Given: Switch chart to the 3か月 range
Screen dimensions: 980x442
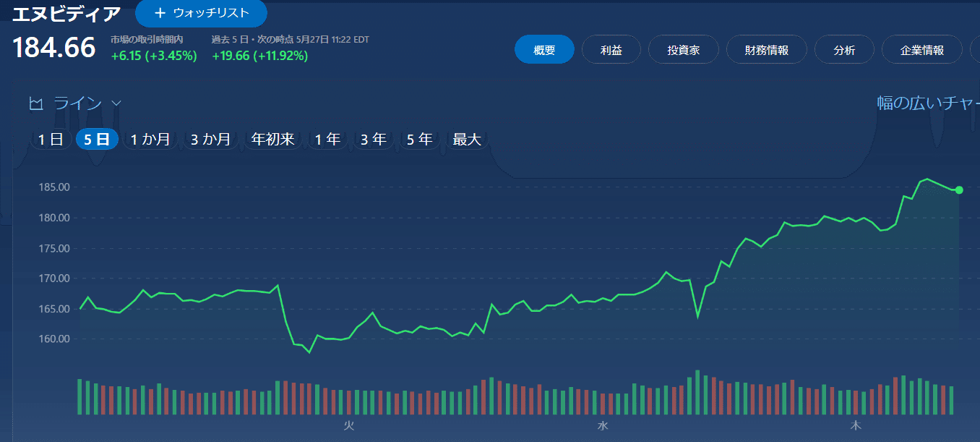Looking at the screenshot, I should (211, 140).
